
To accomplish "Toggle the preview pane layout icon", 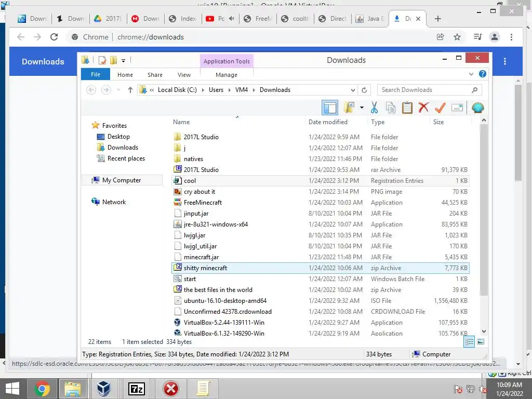I will coord(330,108).
